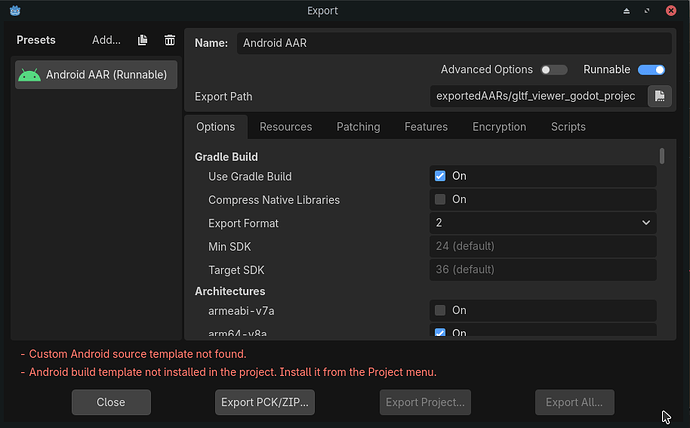Click Export PCK/ZIP... button
This screenshot has width=690, height=428.
tap(264, 402)
